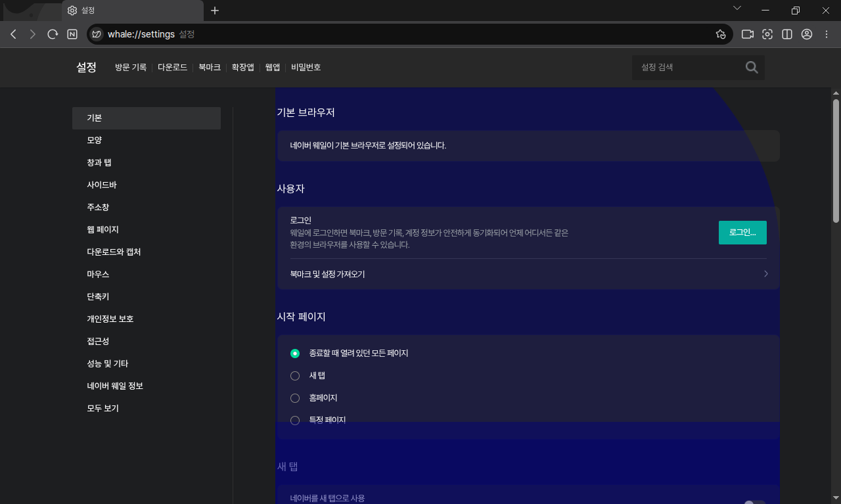Open the three-dot browser menu
The image size is (841, 504).
click(x=827, y=34)
